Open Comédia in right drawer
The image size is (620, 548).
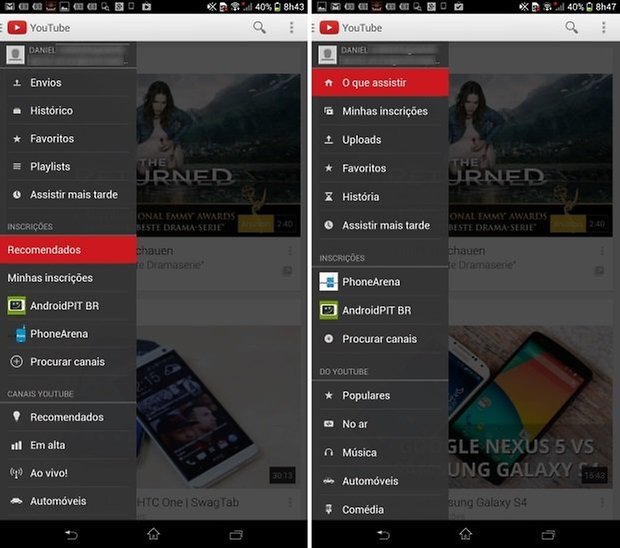coord(380,509)
